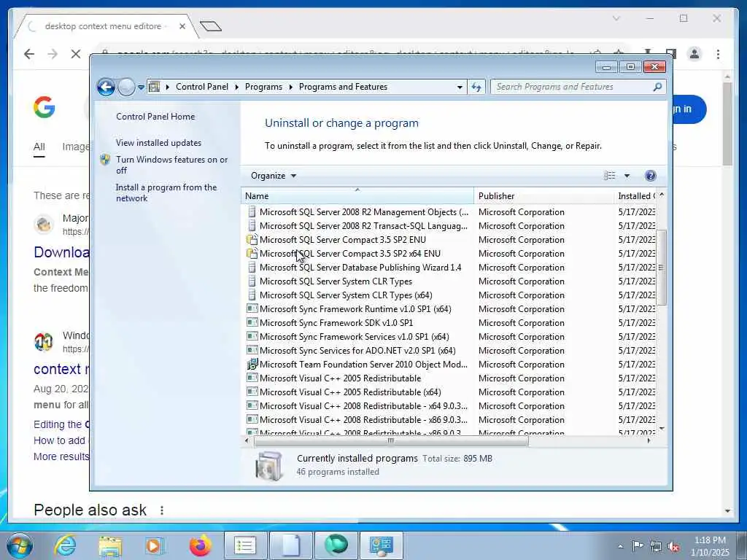
Task: Click icon of Sync Framework Runtime v1.0 SP1 (x64)
Action: tap(252, 308)
